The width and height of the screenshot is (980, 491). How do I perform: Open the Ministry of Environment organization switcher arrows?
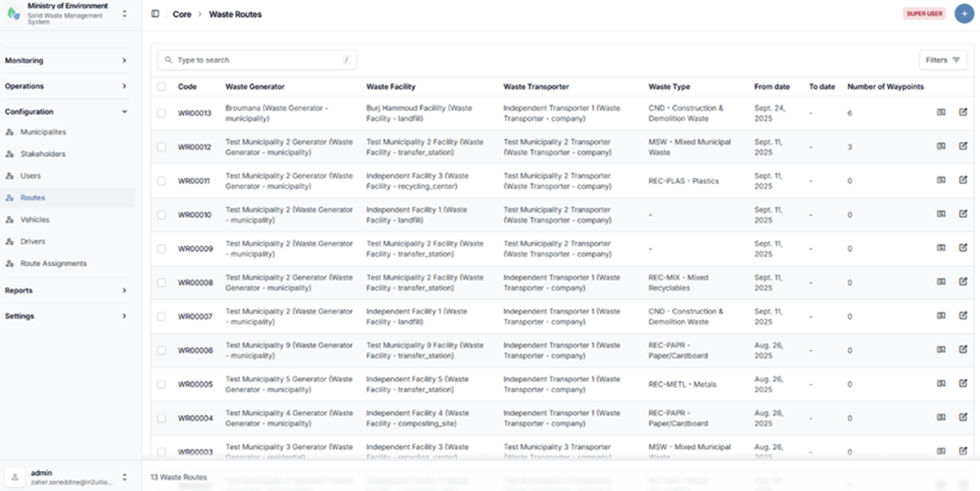(x=124, y=14)
